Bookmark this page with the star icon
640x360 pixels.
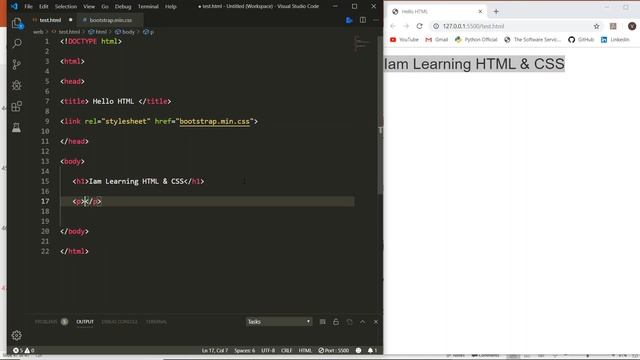click(596, 26)
